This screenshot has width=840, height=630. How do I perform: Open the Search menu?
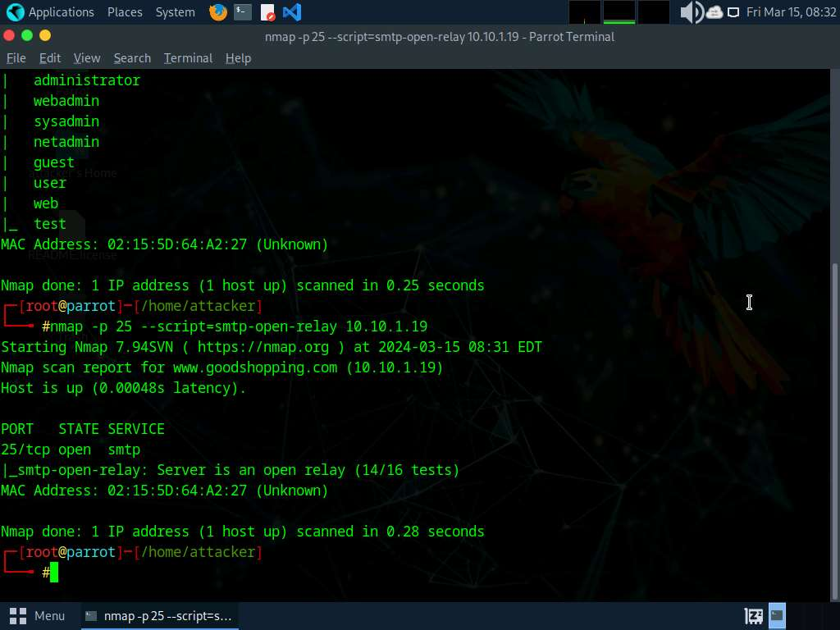[x=132, y=58]
